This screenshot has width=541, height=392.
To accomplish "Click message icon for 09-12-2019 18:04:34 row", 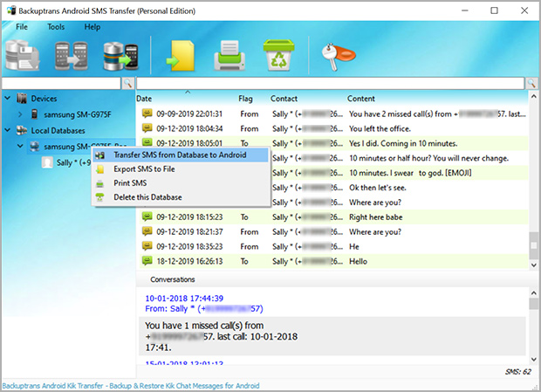I will [147, 128].
